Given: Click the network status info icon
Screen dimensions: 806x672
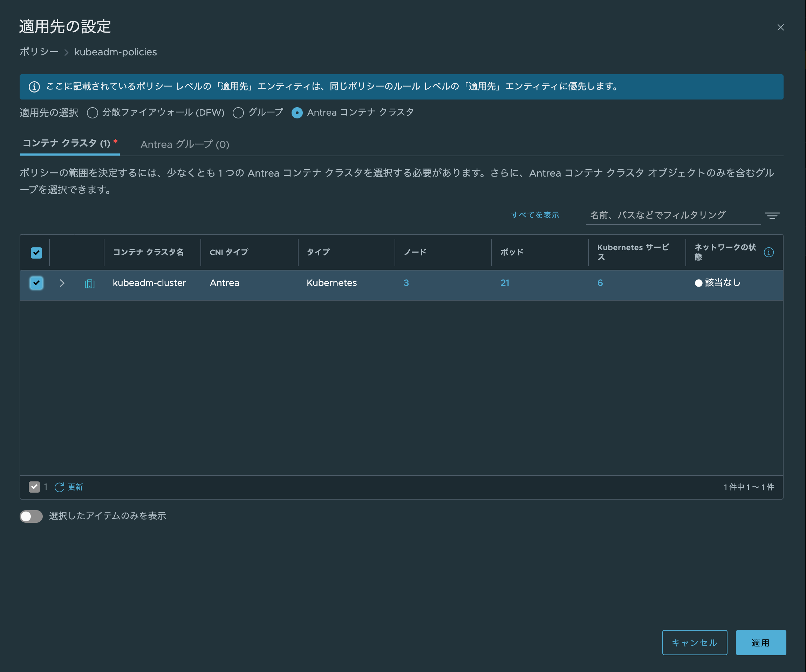Looking at the screenshot, I should (769, 252).
